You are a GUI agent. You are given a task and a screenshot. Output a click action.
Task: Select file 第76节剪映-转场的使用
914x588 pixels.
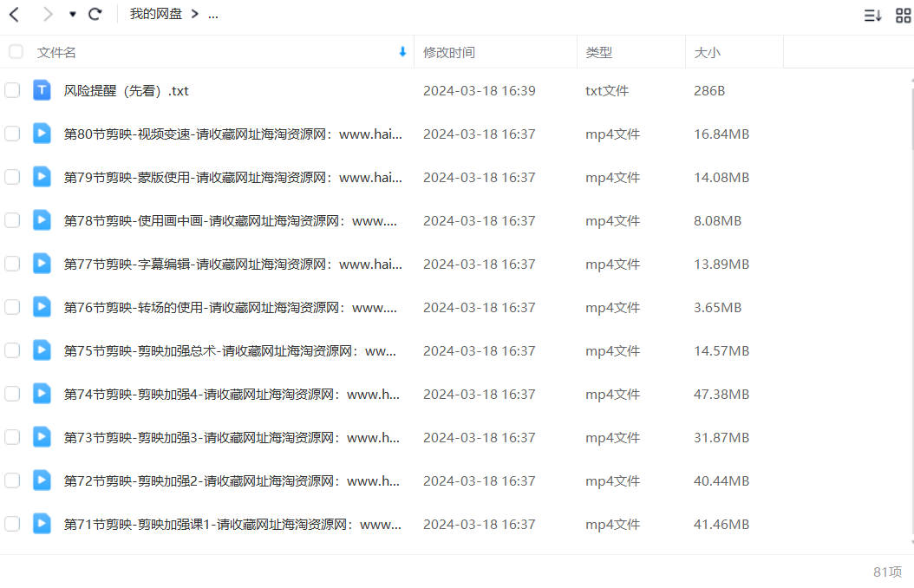tap(231, 308)
